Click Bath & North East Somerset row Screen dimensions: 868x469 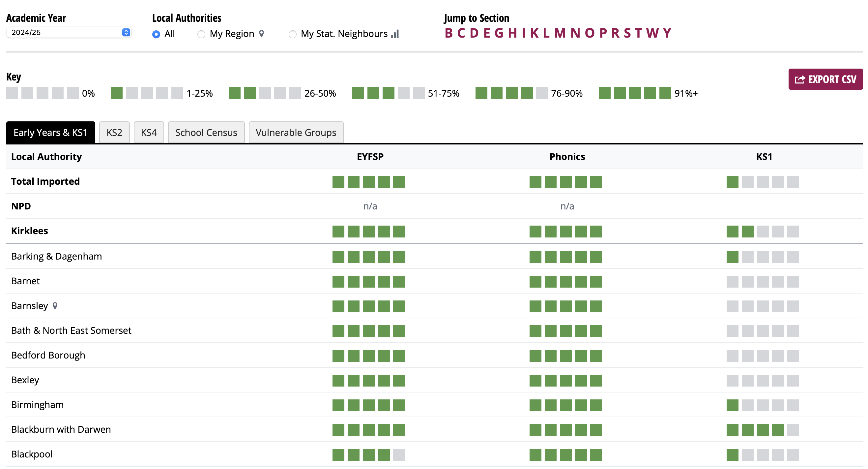click(x=434, y=331)
